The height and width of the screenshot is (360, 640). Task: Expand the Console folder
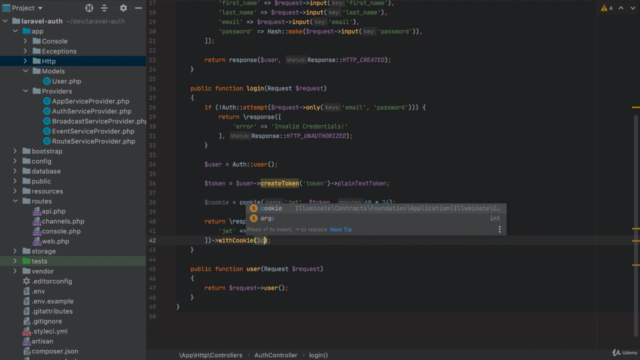tap(25, 41)
